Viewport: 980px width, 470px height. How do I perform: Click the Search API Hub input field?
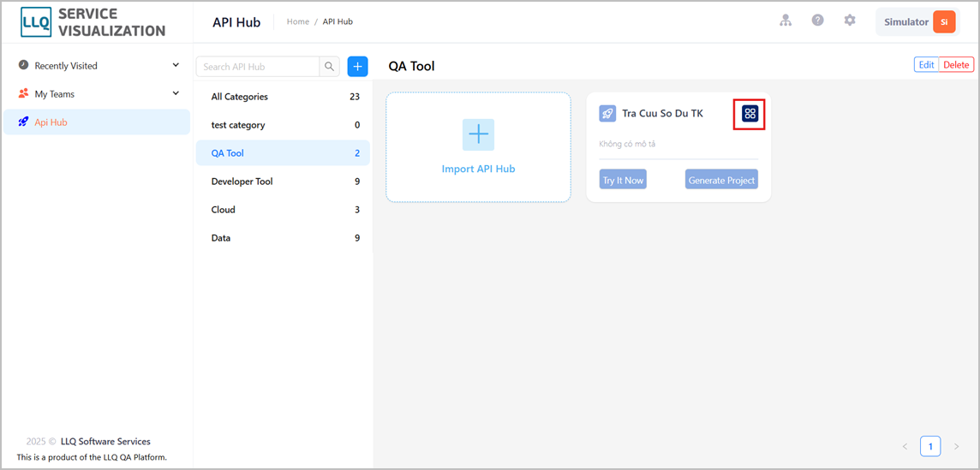click(258, 66)
